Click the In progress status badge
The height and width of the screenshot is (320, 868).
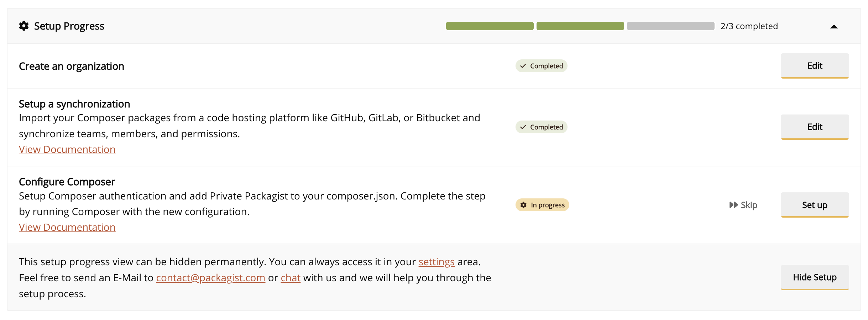(542, 205)
